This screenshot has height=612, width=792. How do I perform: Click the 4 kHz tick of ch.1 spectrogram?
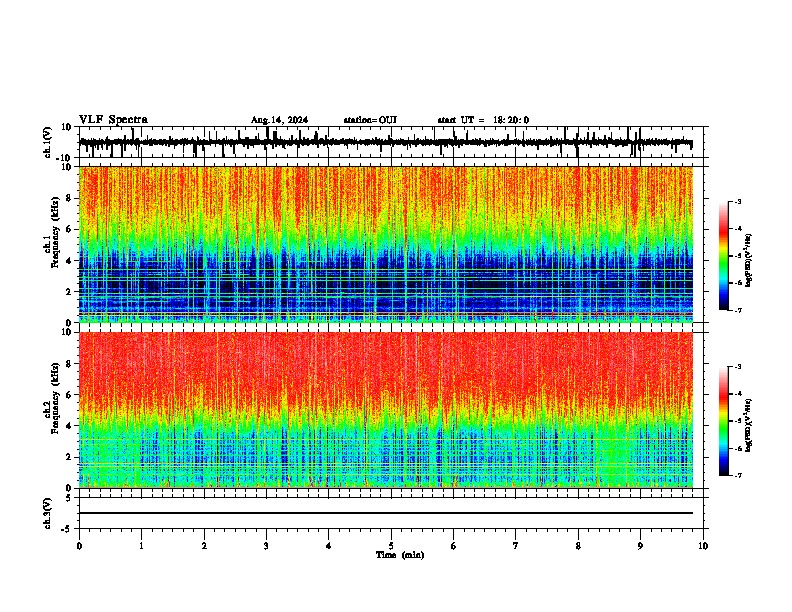point(69,261)
